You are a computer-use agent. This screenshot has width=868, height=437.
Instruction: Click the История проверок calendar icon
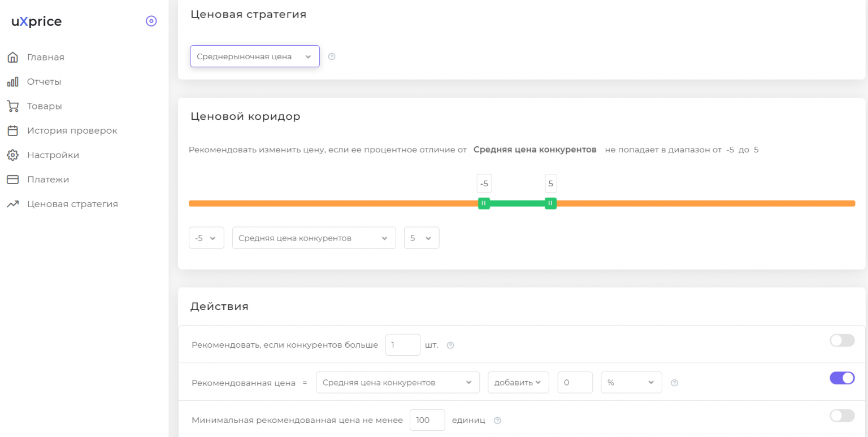12,130
